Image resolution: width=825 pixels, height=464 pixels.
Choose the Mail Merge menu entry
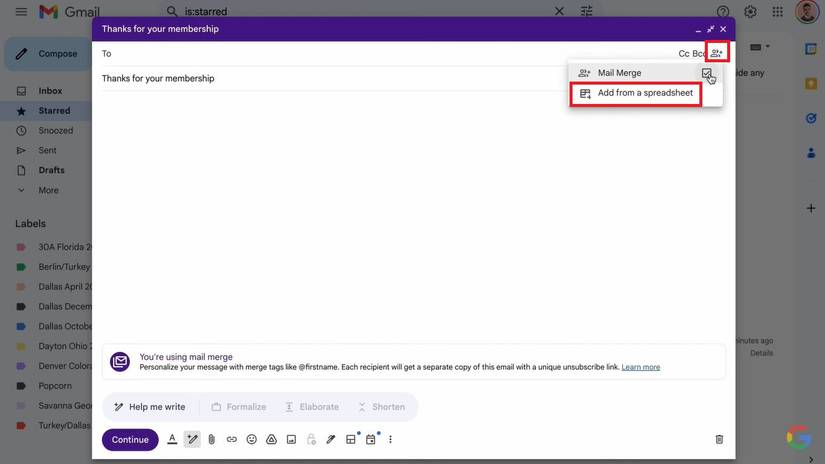coord(619,73)
